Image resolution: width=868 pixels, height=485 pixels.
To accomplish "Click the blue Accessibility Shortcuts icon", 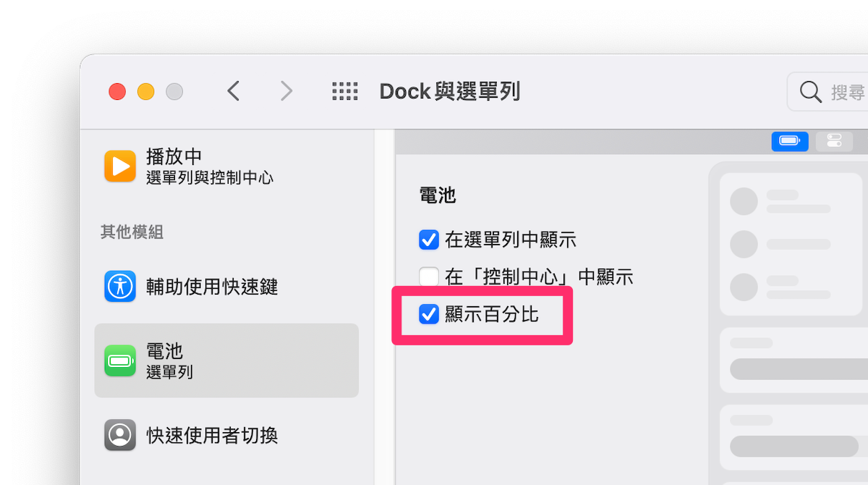I will (119, 287).
